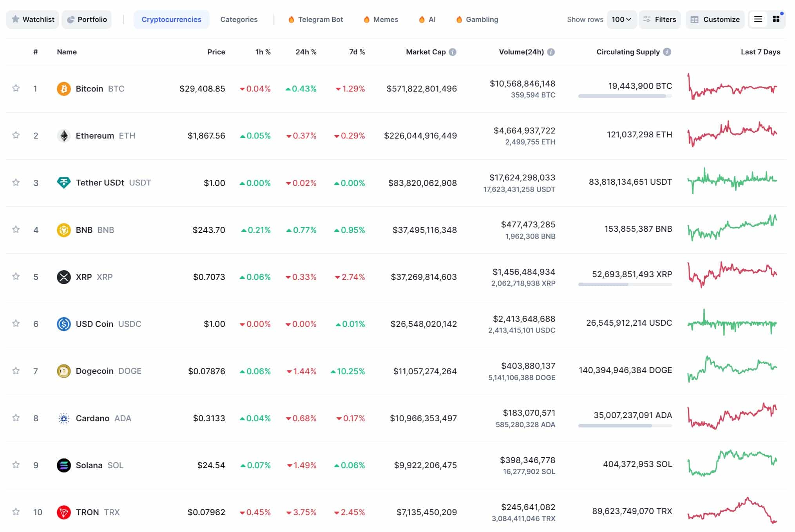This screenshot has width=795, height=532.
Task: Click the XRP logo icon
Action: tap(64, 277)
